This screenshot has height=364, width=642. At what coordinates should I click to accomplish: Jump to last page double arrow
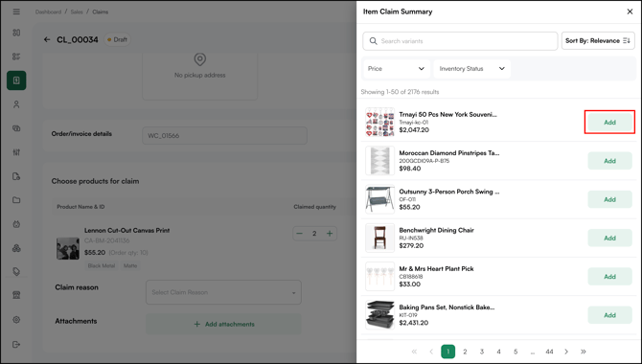583,352
